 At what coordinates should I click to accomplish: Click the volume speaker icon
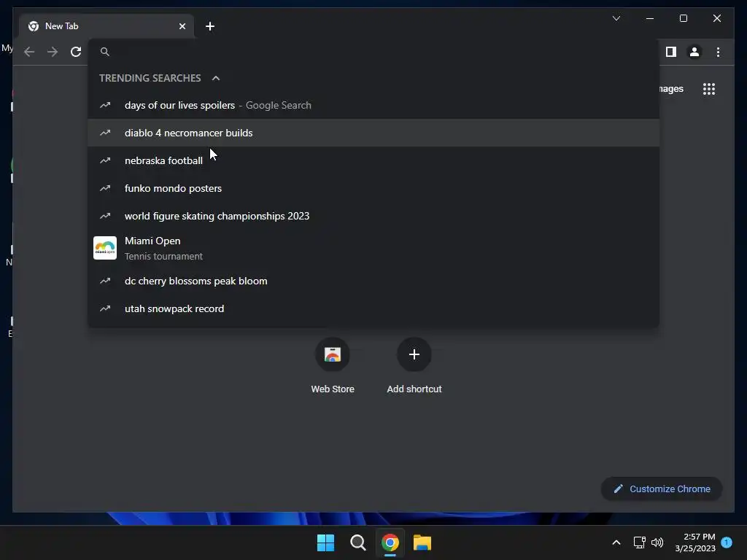[x=657, y=542]
